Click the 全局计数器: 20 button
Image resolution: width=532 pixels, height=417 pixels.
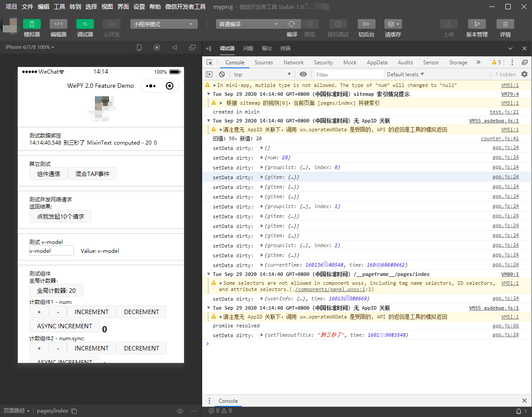tap(56, 291)
